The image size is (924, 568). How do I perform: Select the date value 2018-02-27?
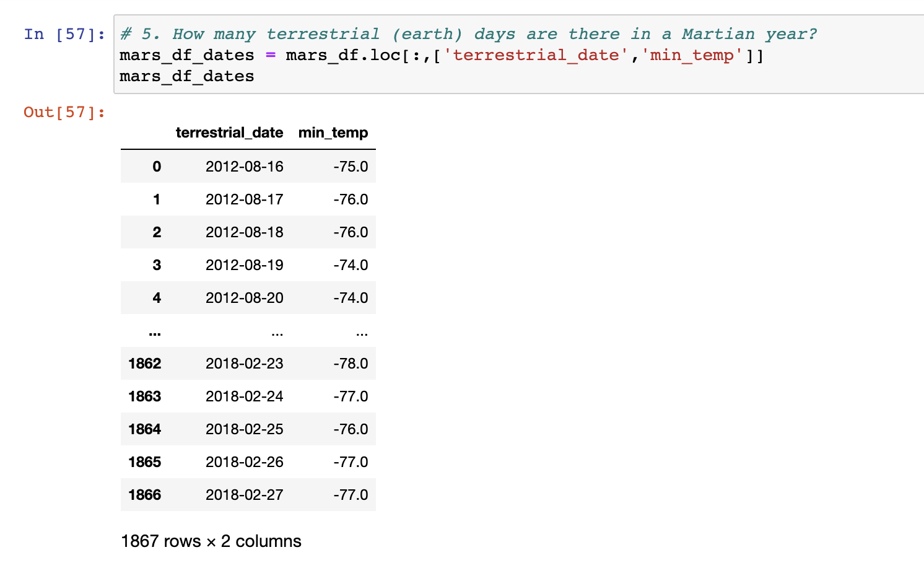click(244, 495)
